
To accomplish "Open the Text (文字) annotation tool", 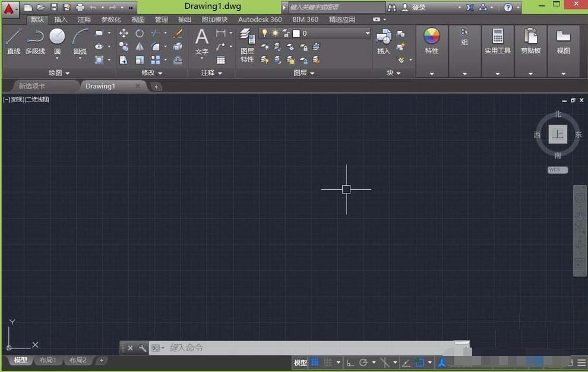I will tap(202, 41).
